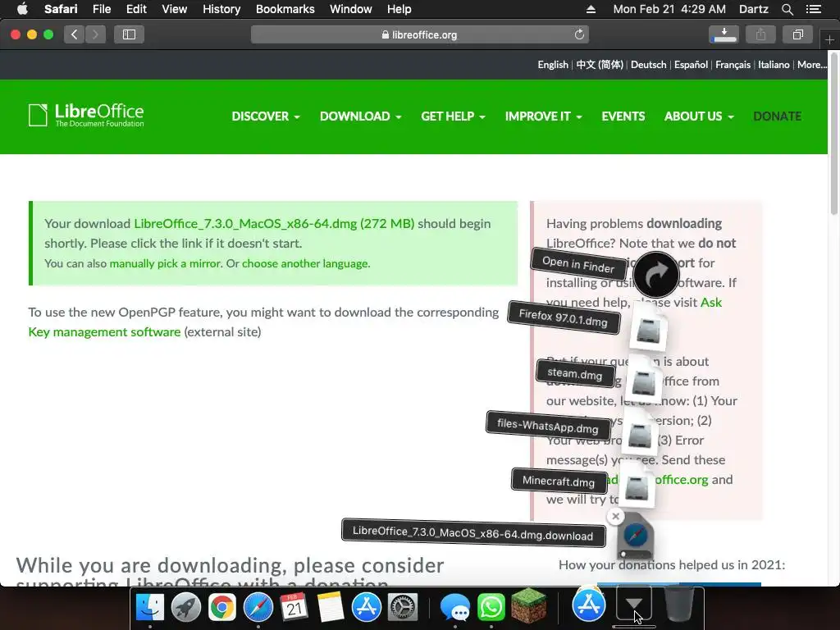Image resolution: width=840 pixels, height=630 pixels.
Task: Open System Preferences from the Dock
Action: [402, 607]
